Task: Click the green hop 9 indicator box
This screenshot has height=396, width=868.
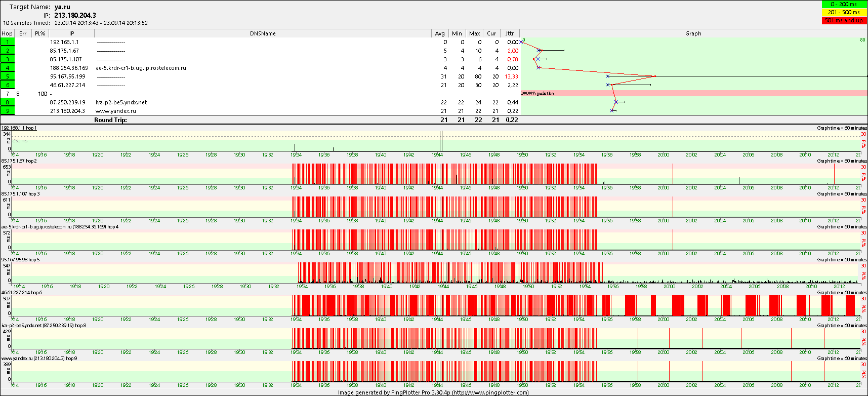Action: [8, 111]
